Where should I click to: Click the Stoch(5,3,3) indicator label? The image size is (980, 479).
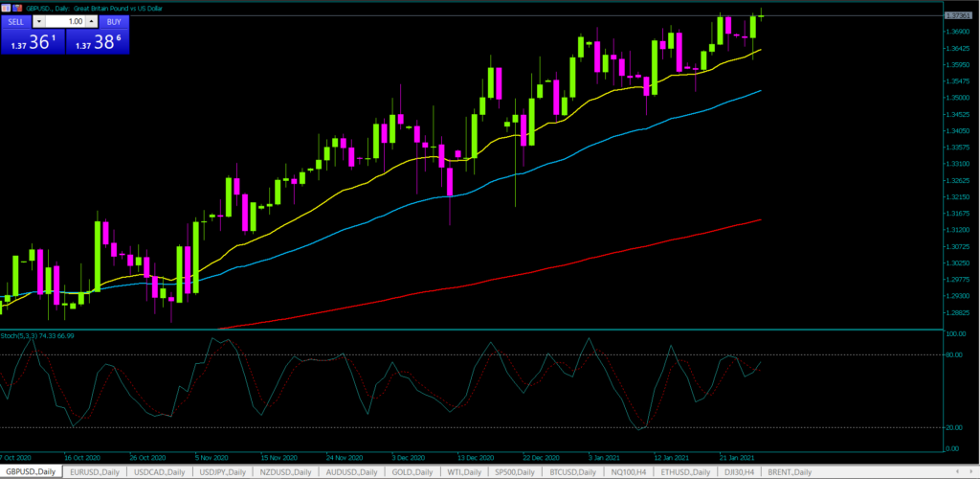coord(38,335)
